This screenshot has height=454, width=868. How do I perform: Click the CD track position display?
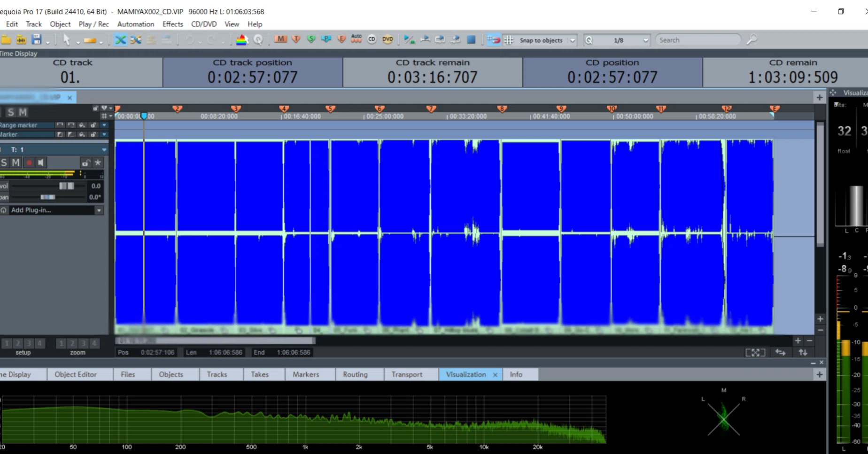pyautogui.click(x=253, y=72)
